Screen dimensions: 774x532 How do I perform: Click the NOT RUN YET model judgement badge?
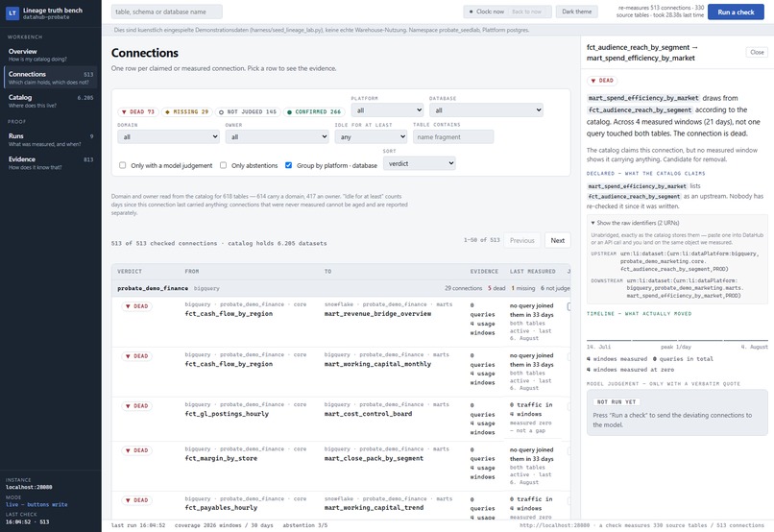tap(617, 401)
